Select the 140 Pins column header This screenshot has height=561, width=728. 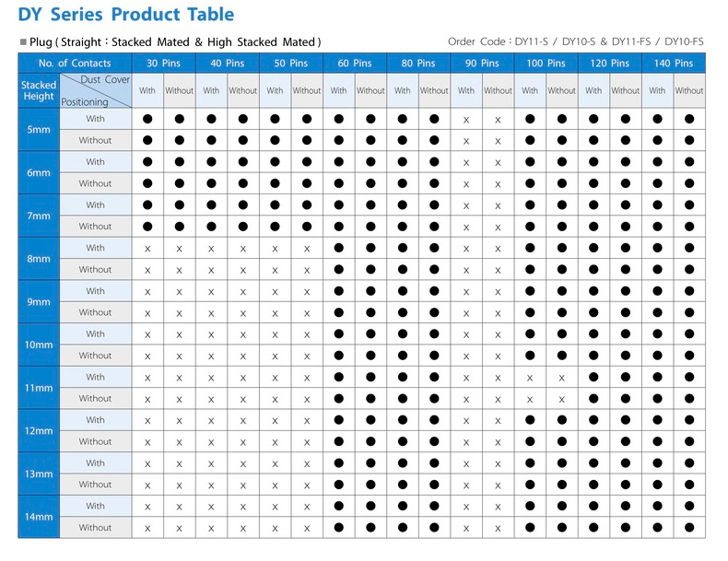[x=674, y=64]
